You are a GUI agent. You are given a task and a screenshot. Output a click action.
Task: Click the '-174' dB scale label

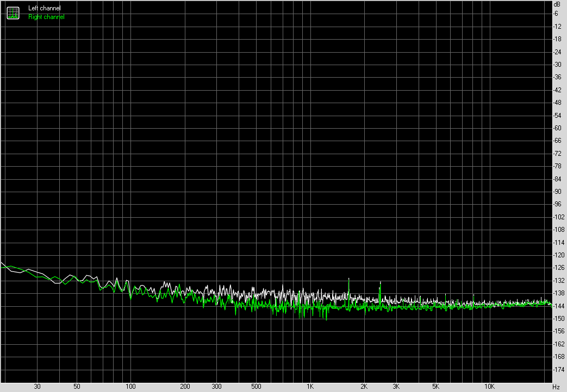click(x=559, y=370)
